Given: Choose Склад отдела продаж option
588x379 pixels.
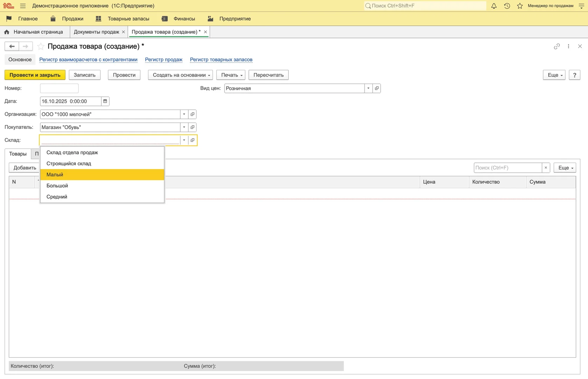Looking at the screenshot, I should 72,153.
